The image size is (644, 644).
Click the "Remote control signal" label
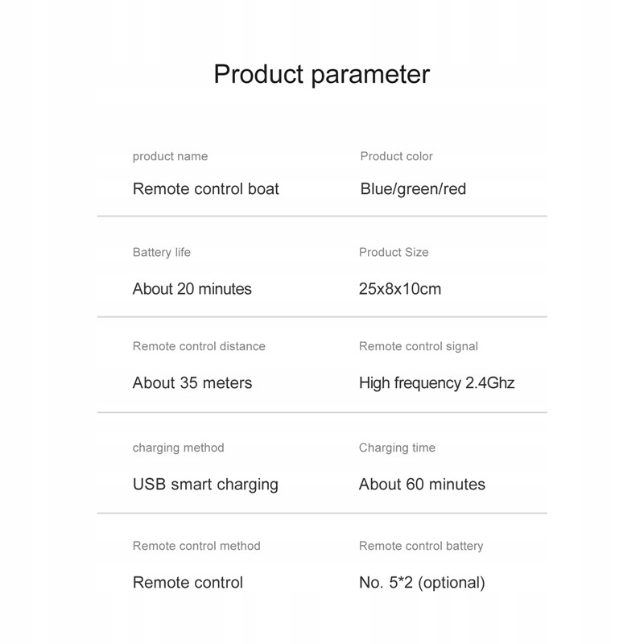coord(419,346)
